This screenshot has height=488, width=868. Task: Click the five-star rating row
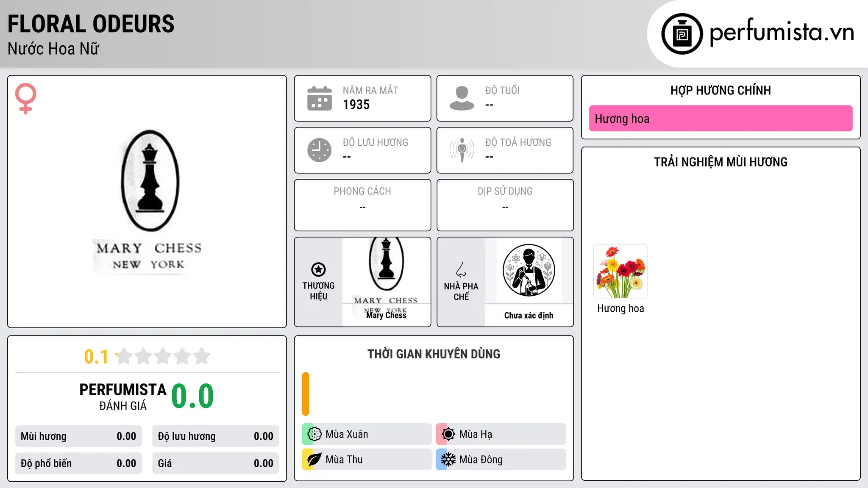[x=163, y=356]
